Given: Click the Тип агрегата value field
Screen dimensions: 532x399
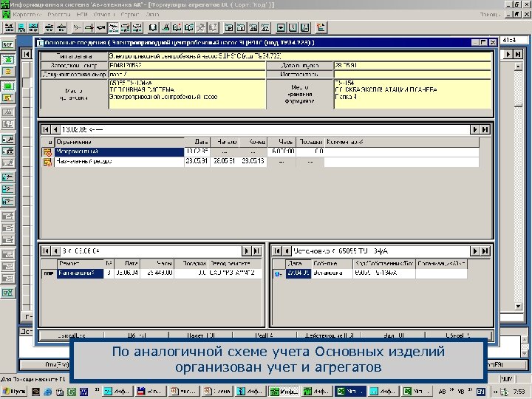Looking at the screenshot, I should click(x=299, y=56).
